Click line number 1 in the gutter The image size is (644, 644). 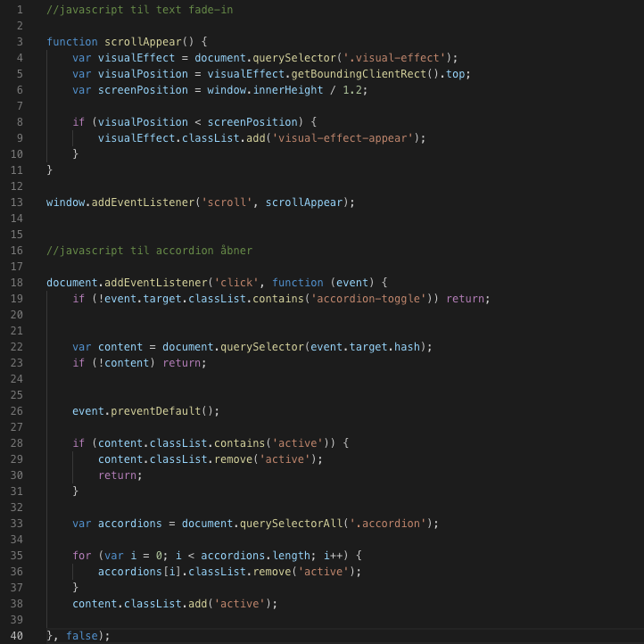pyautogui.click(x=20, y=10)
